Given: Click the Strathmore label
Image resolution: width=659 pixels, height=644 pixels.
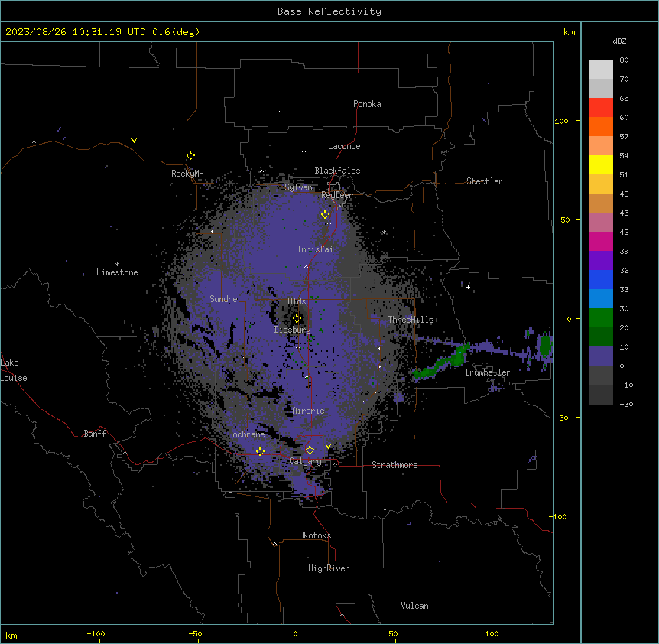Looking at the screenshot, I should point(394,465).
